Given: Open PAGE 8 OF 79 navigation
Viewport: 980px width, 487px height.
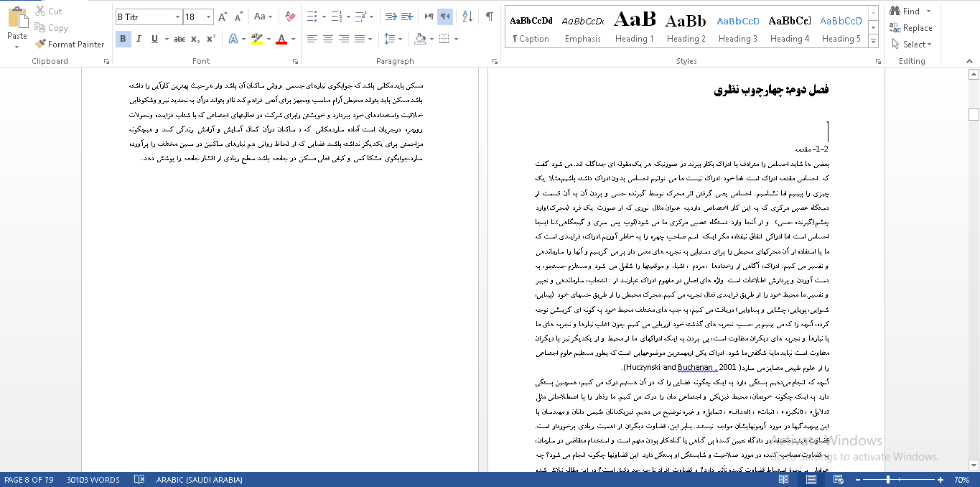Looking at the screenshot, I should coord(29,480).
